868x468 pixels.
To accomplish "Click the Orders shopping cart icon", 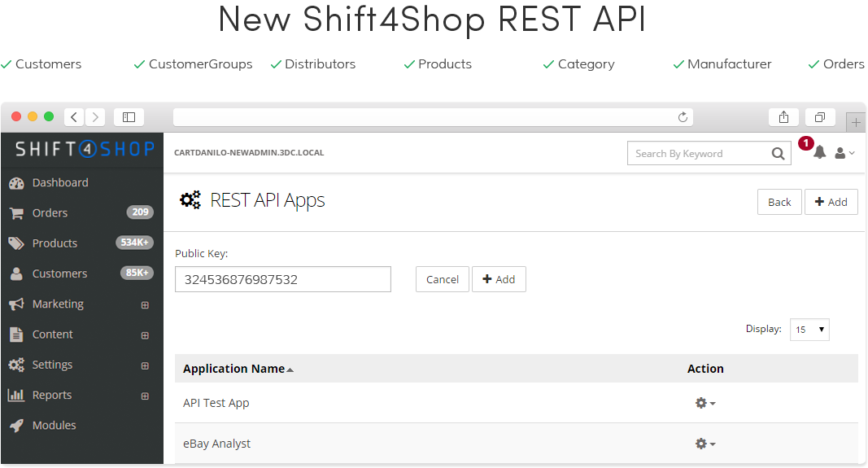I will tap(16, 213).
